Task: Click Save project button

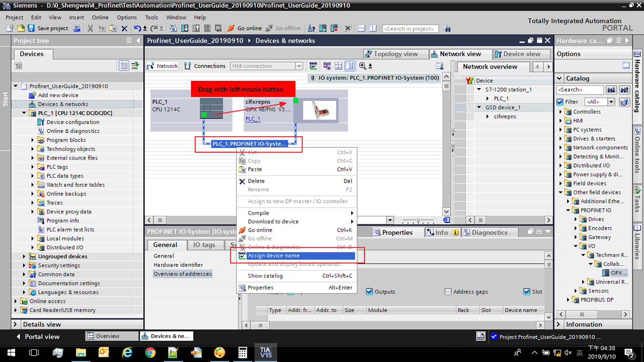Action: (48, 28)
